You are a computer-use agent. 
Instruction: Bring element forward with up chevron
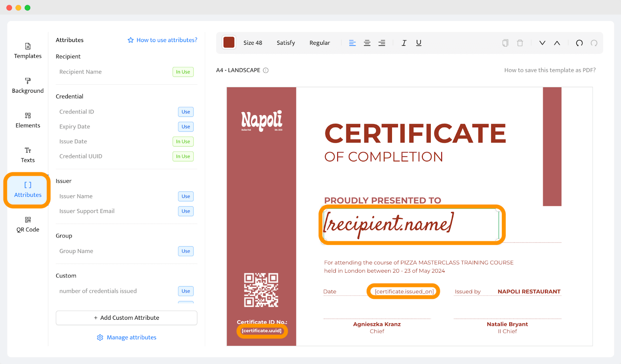(557, 43)
